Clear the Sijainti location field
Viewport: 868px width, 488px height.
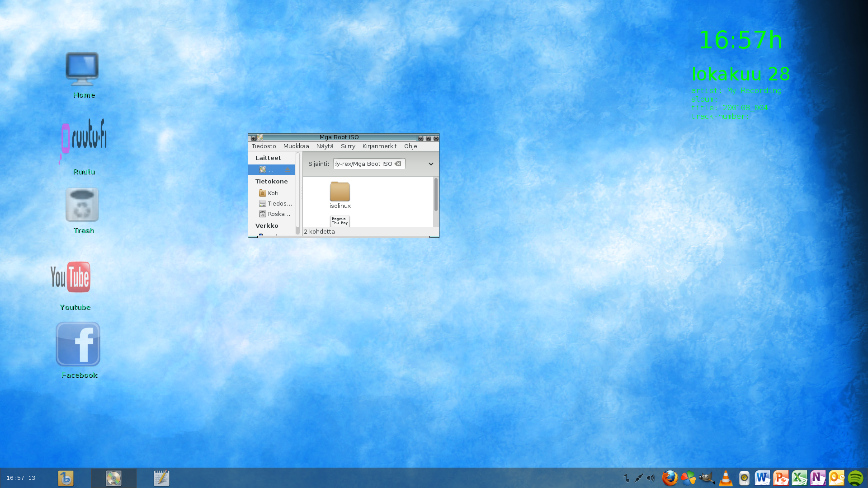point(398,164)
